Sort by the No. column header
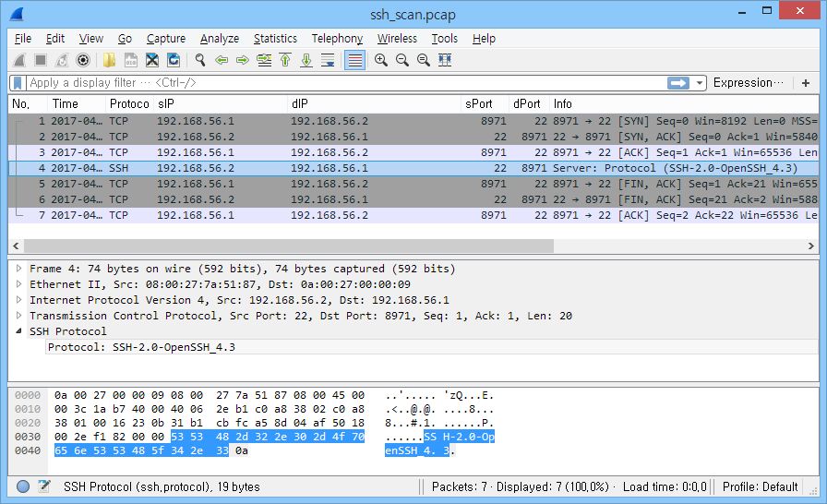The image size is (827, 504). tap(29, 104)
